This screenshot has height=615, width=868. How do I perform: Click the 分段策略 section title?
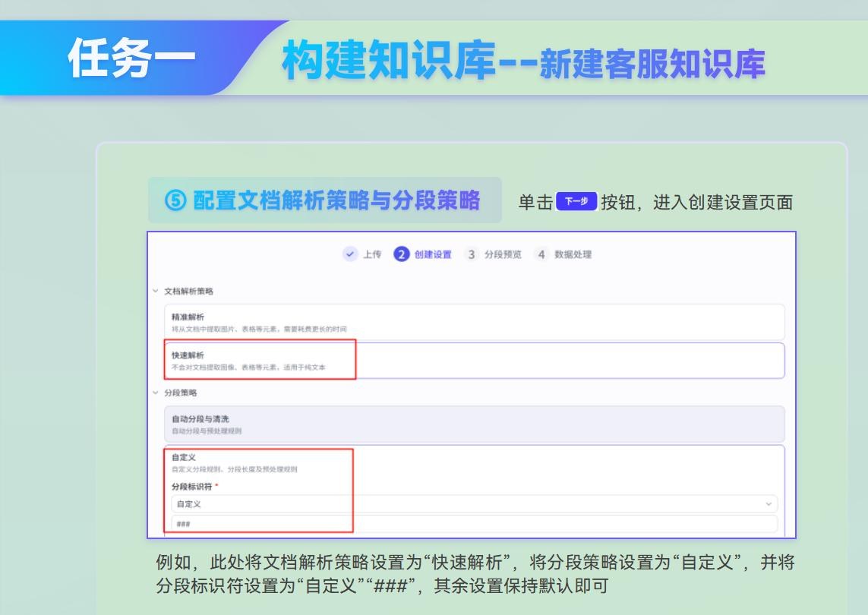click(181, 393)
